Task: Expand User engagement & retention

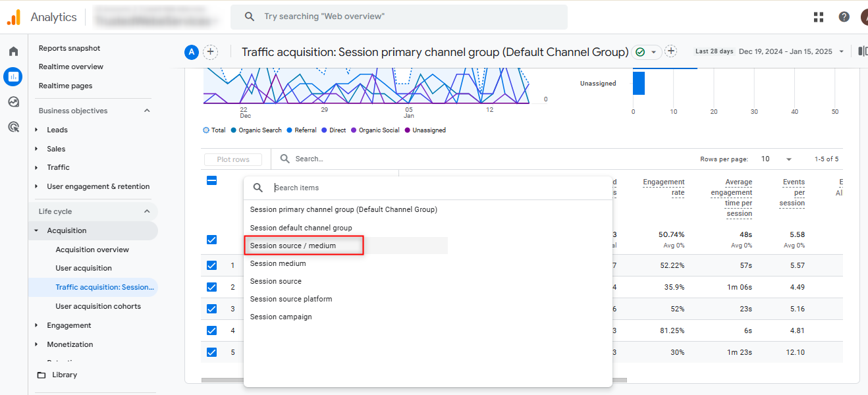Action: click(37, 186)
